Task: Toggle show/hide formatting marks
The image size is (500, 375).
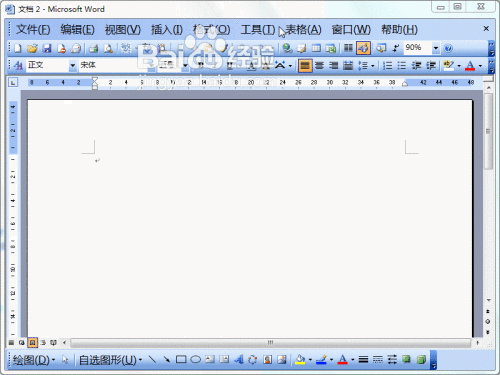Action: 396,48
